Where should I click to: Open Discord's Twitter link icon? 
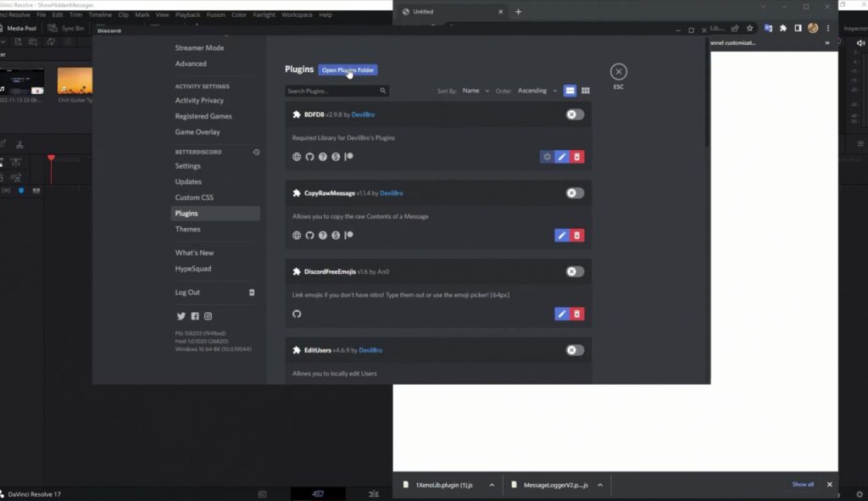[x=181, y=316]
